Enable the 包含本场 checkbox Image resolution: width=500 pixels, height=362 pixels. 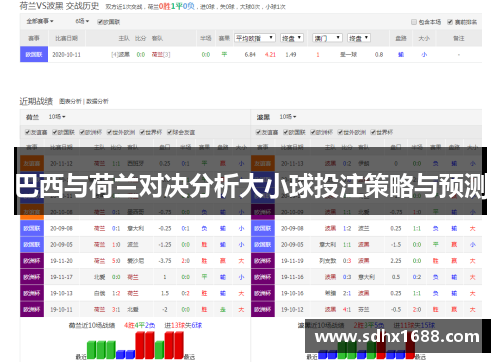point(414,22)
